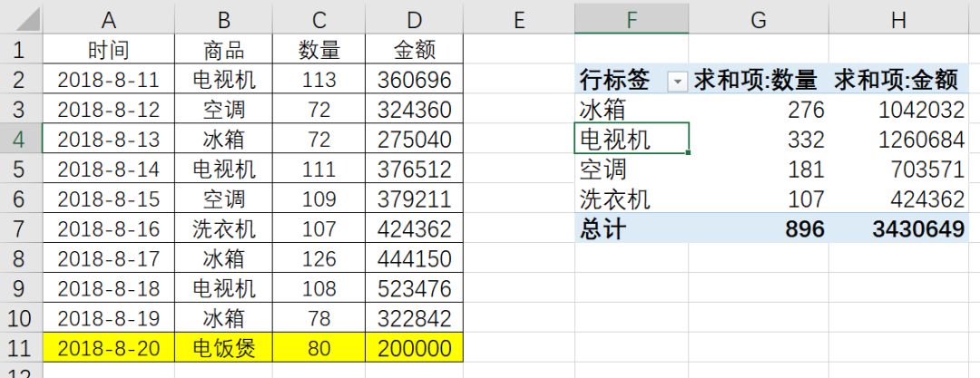The image size is (980, 378).
Task: Select pivot quantity value 332
Action: [x=759, y=139]
